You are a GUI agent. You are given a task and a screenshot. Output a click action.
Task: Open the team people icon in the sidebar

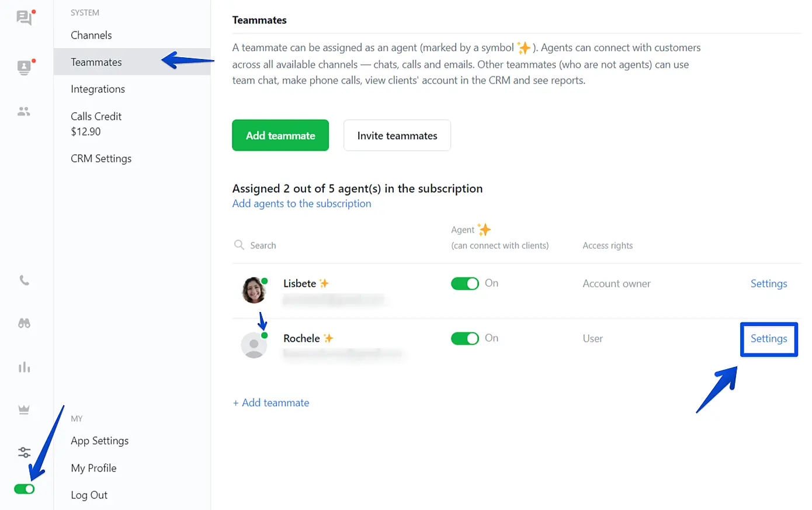point(24,111)
